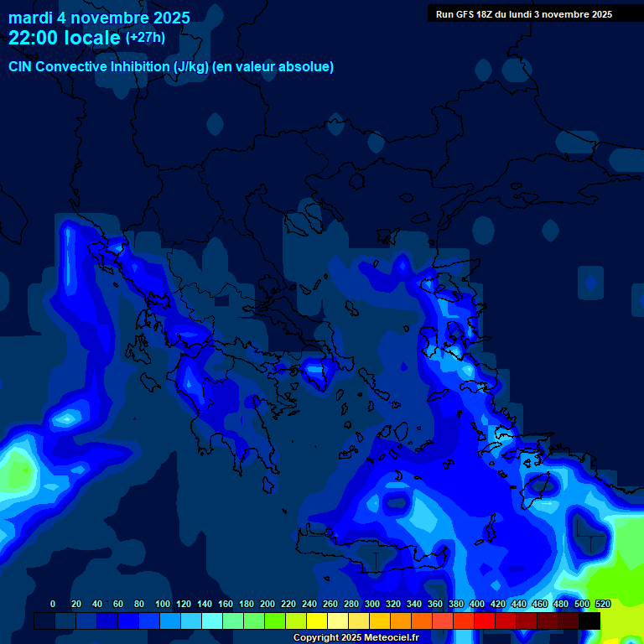Click the darkest navy swatch at legend's left end

[x=44, y=621]
